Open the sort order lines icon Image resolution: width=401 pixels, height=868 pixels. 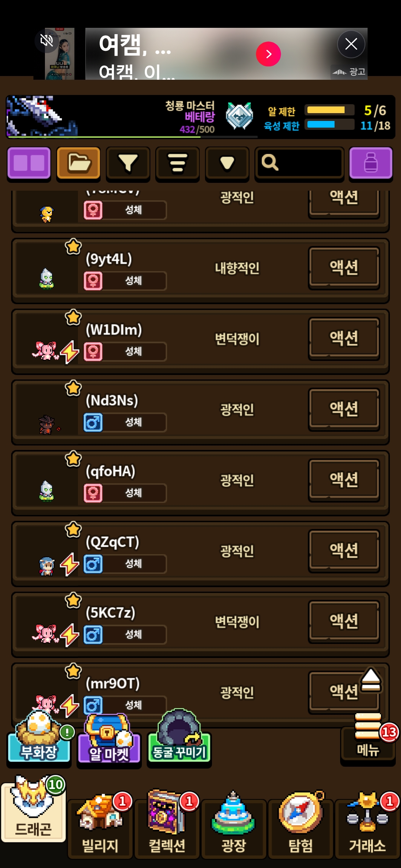click(x=177, y=163)
